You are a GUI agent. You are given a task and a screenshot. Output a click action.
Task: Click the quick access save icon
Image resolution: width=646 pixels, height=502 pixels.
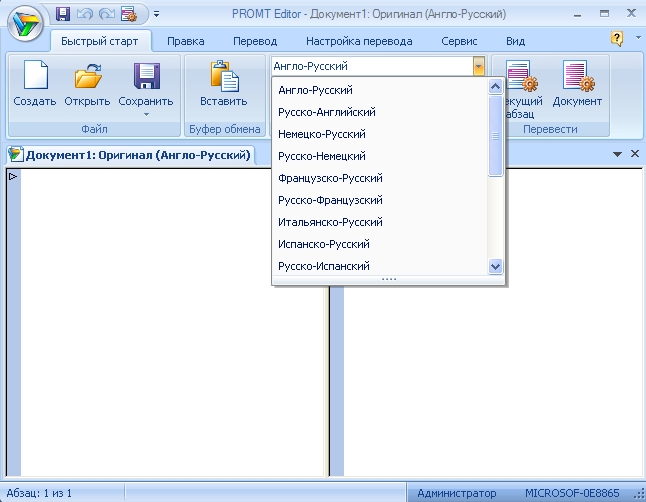click(63, 14)
